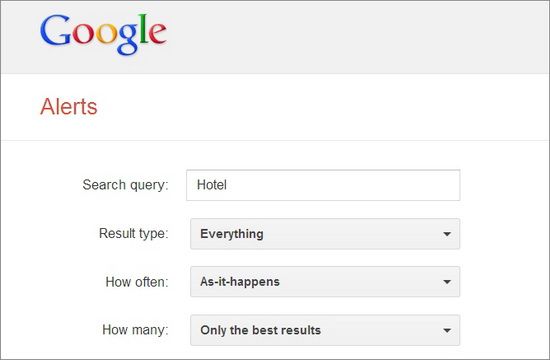Click the arrow on How often dropdown

coord(447,282)
